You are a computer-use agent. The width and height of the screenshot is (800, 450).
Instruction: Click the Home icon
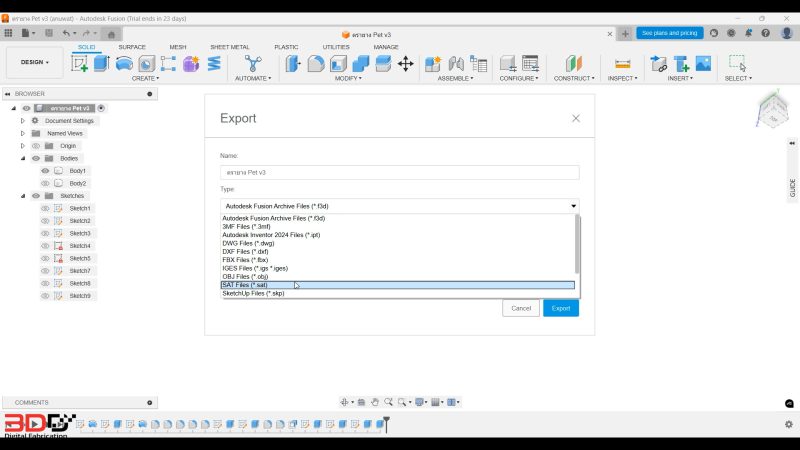point(111,34)
